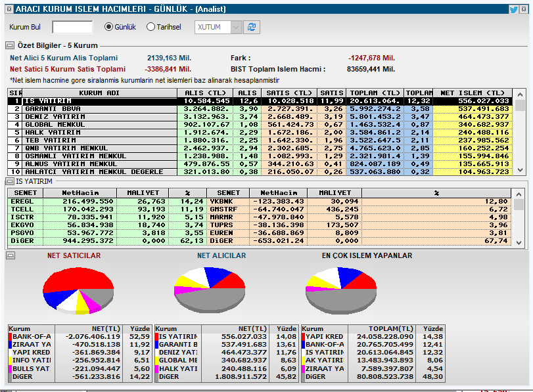Click the YKBNK stock cell
The width and height of the screenshot is (533, 392).
click(228, 202)
